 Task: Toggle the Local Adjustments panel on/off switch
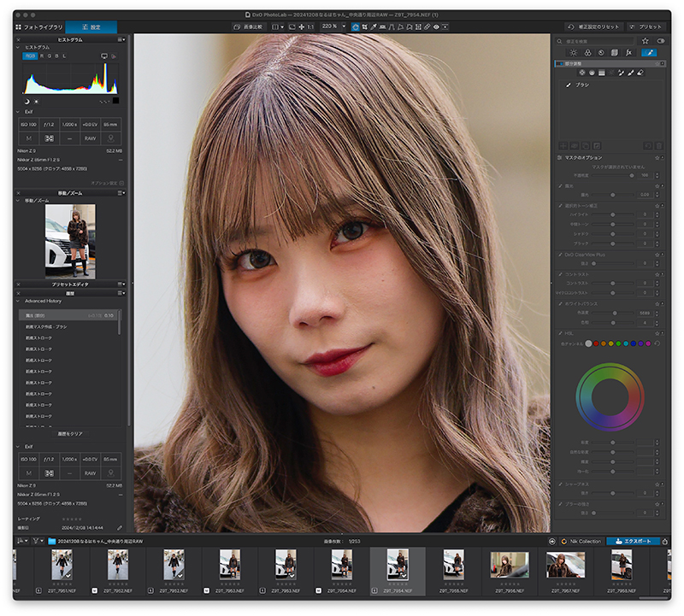(559, 63)
